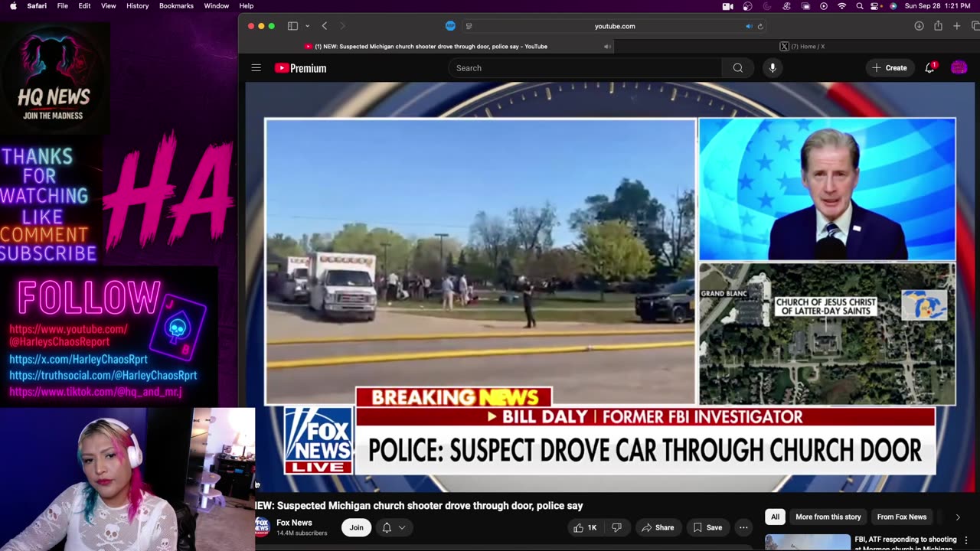Screen dimensions: 980x551
Task: Expand the Safari tab group dropdown
Action: click(x=307, y=26)
